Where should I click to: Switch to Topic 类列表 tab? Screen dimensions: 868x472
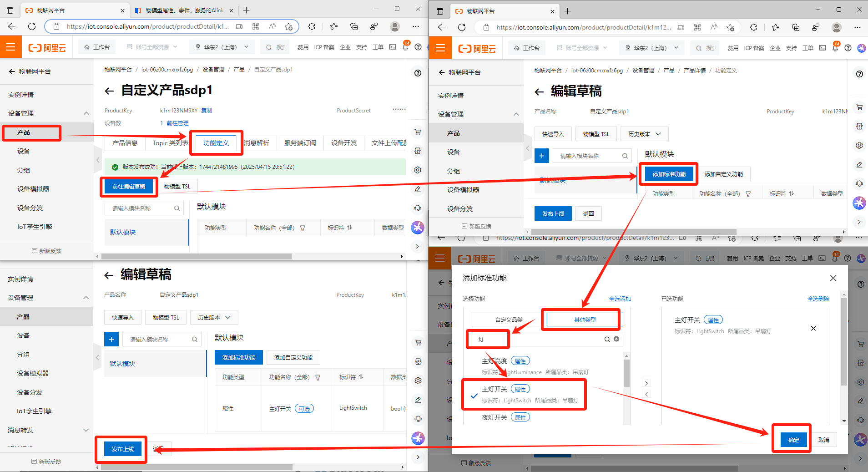tap(171, 143)
